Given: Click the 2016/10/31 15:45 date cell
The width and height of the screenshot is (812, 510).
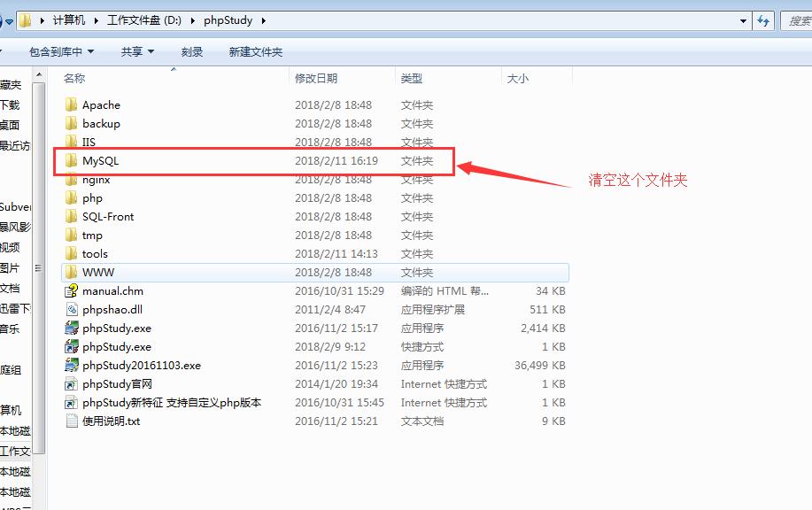Looking at the screenshot, I should tap(340, 403).
